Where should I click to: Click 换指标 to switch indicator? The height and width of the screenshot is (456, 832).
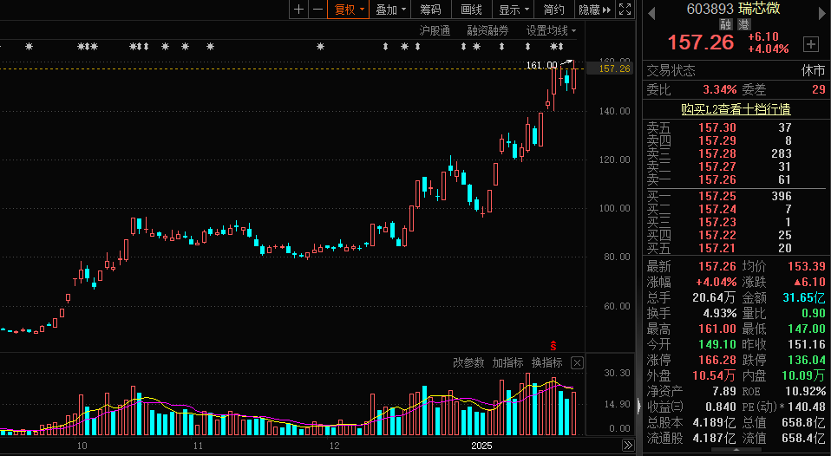[546, 362]
